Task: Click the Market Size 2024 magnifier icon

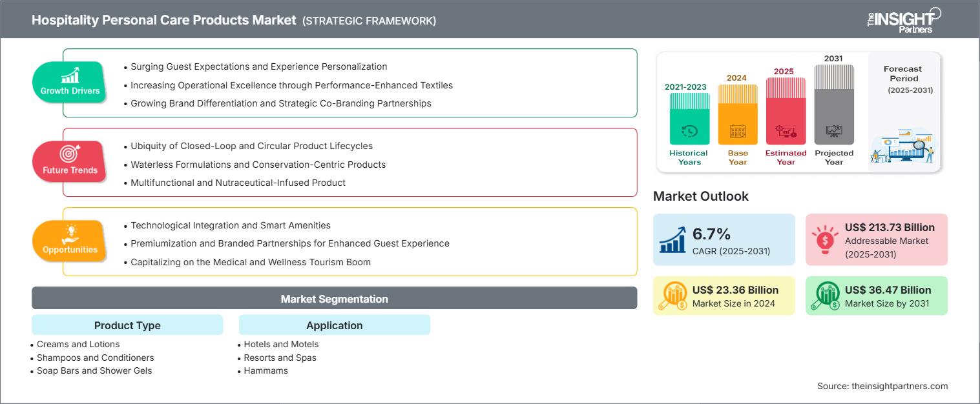Action: [x=672, y=296]
